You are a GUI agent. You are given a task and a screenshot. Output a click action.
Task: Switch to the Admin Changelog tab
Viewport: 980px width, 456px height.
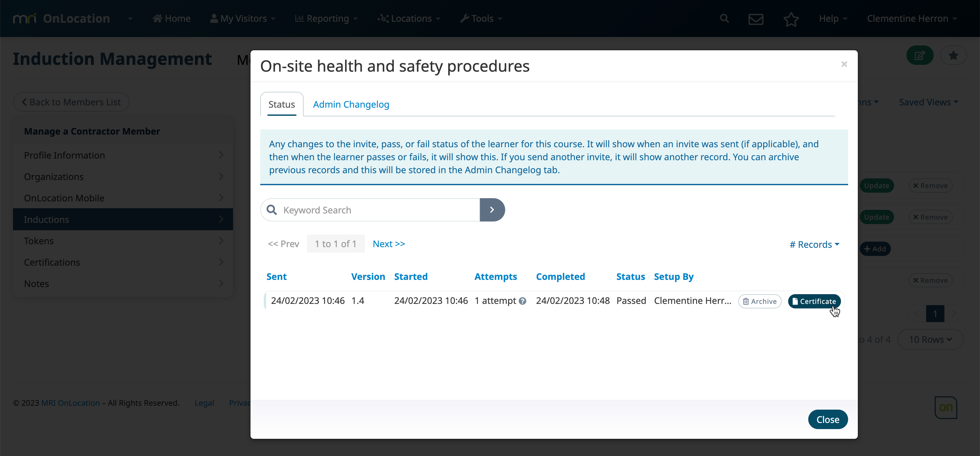coord(351,104)
